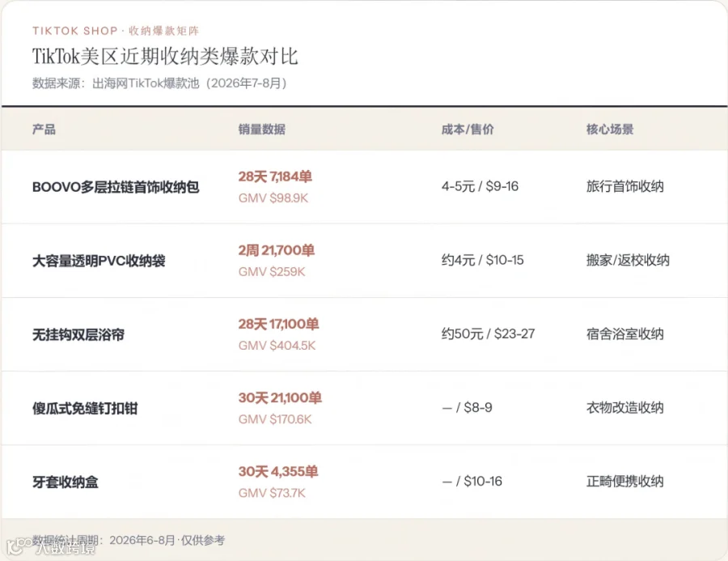Click the 销量数据 column header
Viewport: 728px width, 561px height.
262,130
